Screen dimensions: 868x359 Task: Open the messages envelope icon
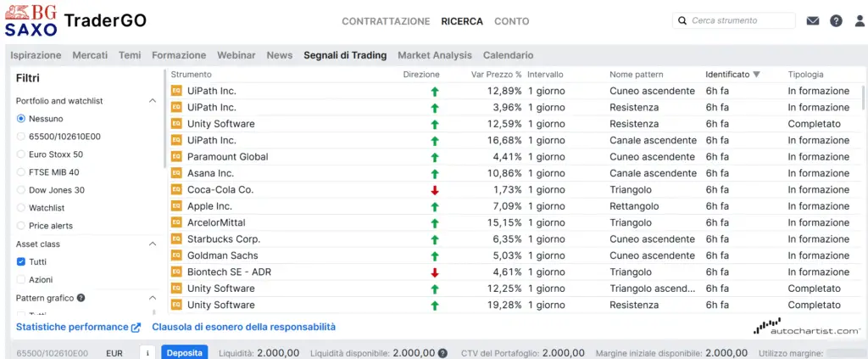[813, 21]
